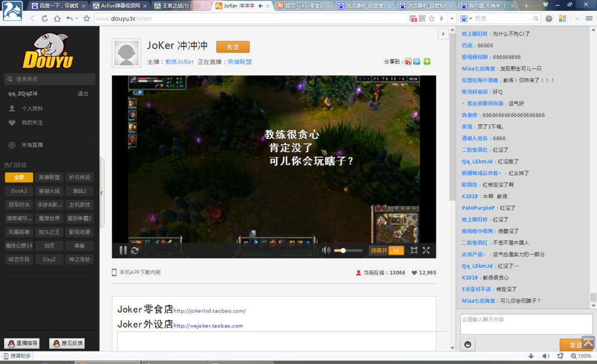Click 退出 to log out
Viewport: 597px width, 364px height.
pyautogui.click(x=83, y=94)
